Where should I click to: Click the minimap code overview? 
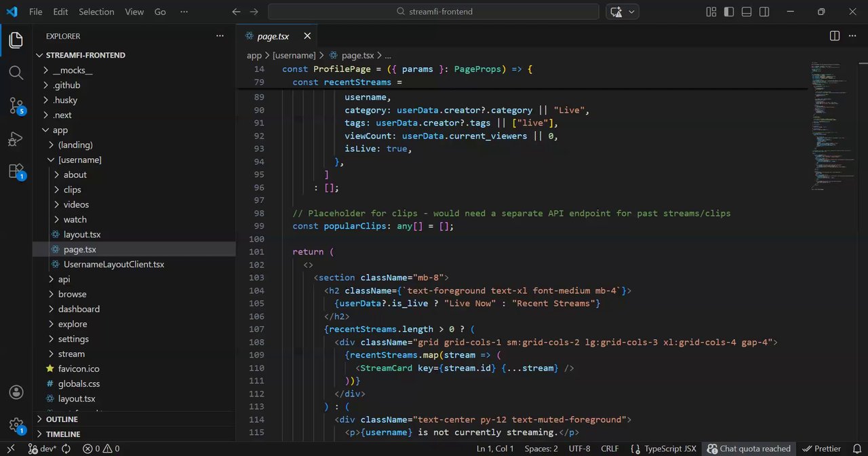coord(827,122)
